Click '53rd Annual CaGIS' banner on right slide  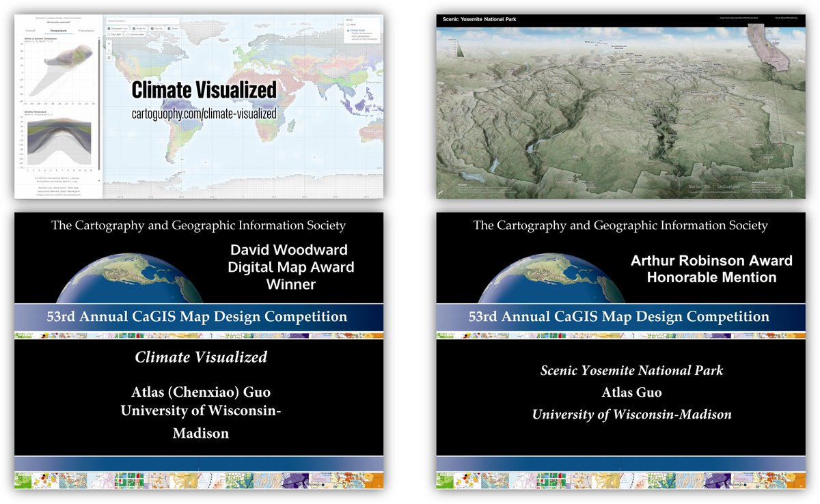(621, 317)
